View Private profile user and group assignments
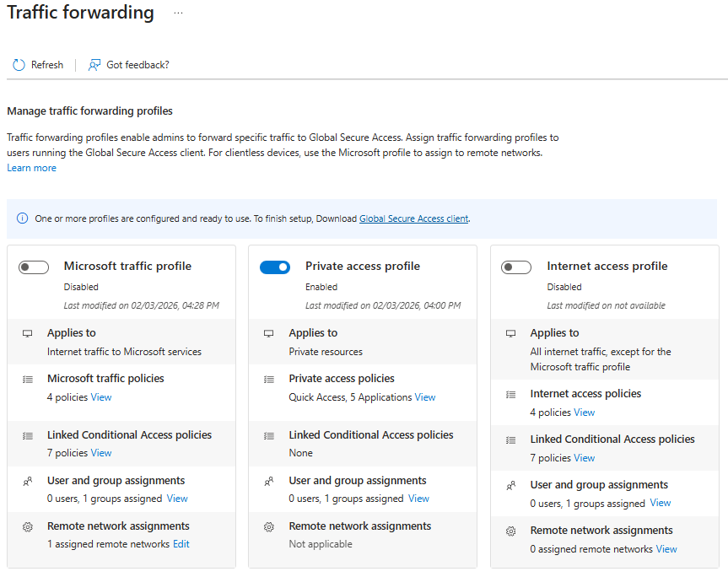 [418, 499]
